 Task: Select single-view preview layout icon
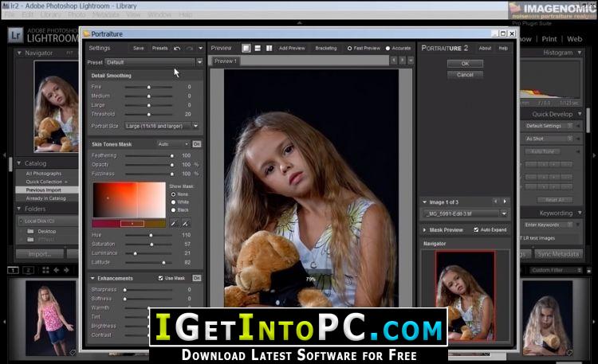(246, 48)
